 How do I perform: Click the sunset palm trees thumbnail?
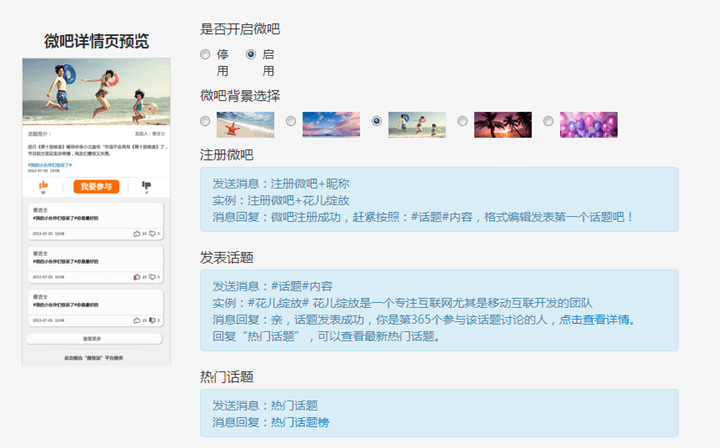[503, 124]
